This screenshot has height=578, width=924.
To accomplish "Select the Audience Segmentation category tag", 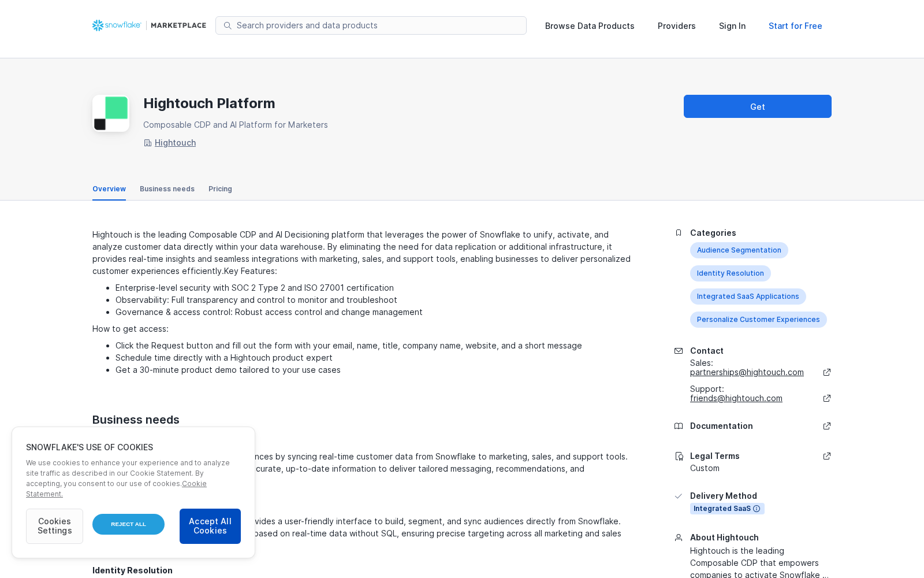I will pos(739,250).
